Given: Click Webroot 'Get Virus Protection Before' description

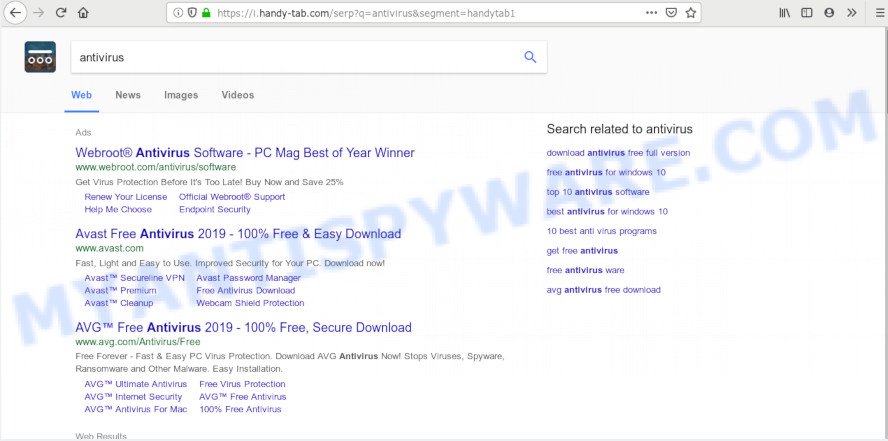Looking at the screenshot, I should click(210, 182).
